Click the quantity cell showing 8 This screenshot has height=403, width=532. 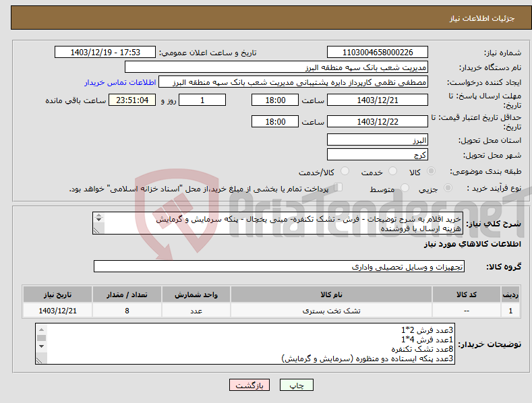tap(127, 311)
